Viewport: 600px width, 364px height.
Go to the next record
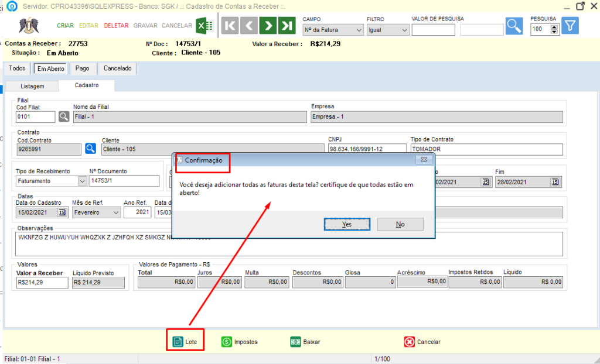pos(268,26)
